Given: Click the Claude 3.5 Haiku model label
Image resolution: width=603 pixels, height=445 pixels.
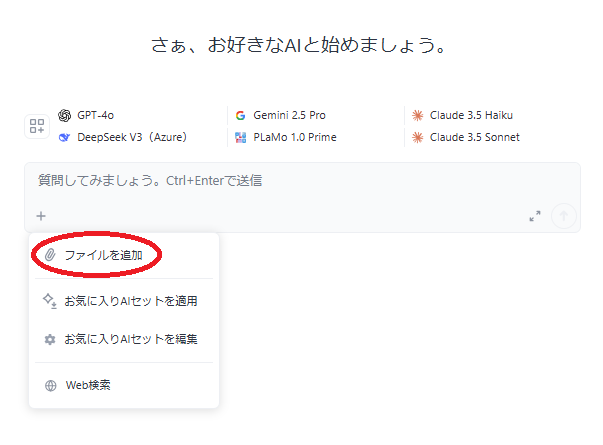Looking at the screenshot, I should coord(471,115).
